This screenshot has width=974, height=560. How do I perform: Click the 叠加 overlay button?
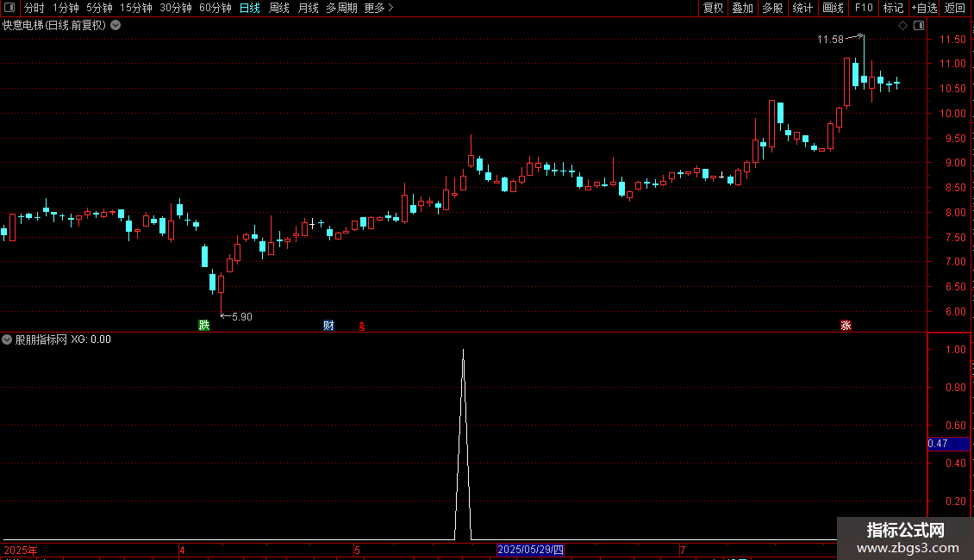coord(742,8)
